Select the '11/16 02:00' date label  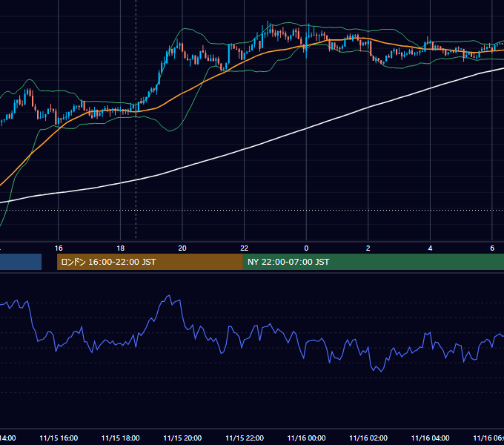pos(368,438)
